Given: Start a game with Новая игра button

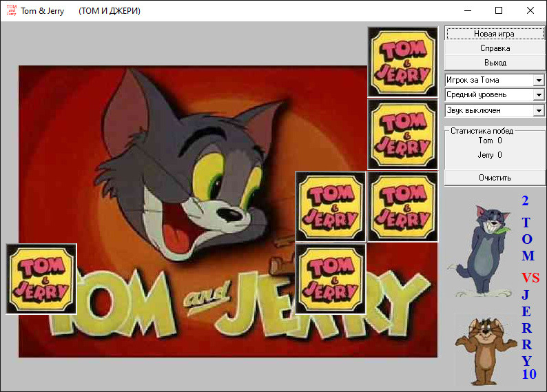Looking at the screenshot, I should point(495,34).
